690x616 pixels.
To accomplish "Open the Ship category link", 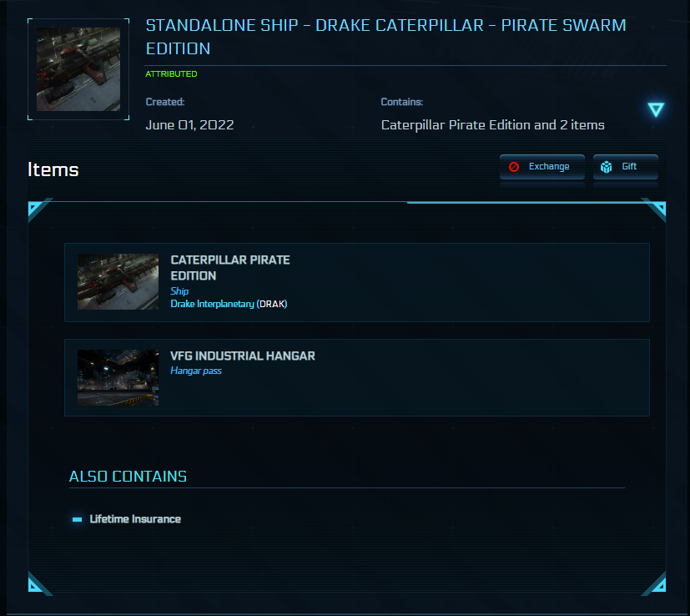I will pyautogui.click(x=179, y=291).
